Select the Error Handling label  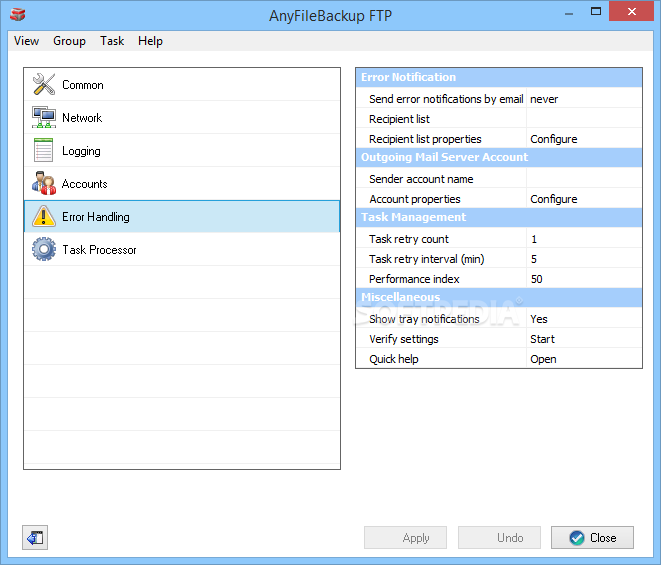tap(96, 217)
